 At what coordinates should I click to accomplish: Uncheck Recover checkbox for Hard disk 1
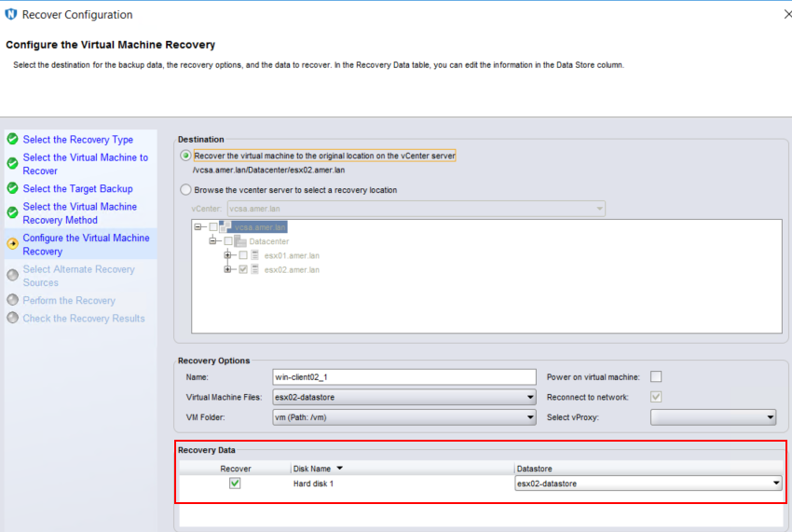pos(235,484)
